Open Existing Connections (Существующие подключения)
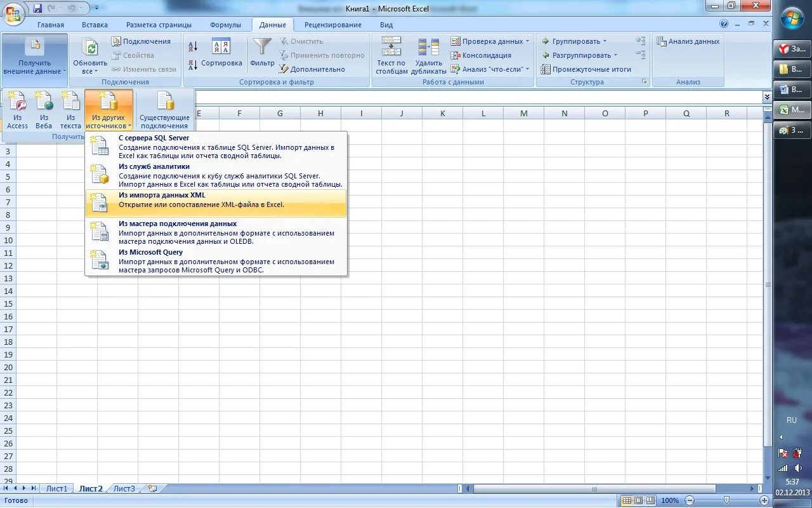This screenshot has height=508, width=812. tap(165, 109)
